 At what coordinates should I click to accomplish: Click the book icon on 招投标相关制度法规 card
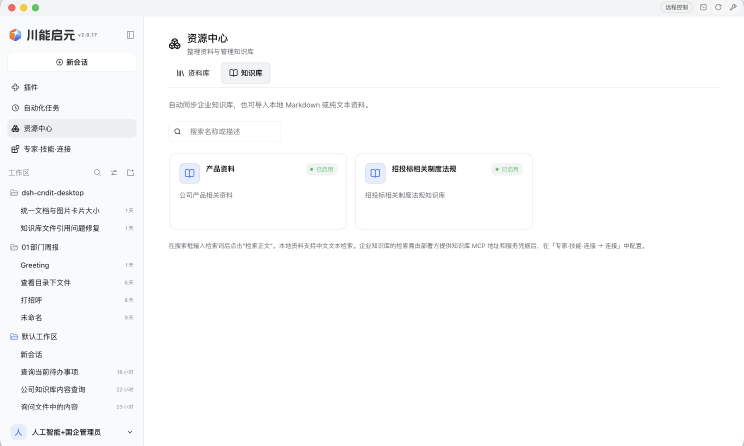[x=375, y=173]
